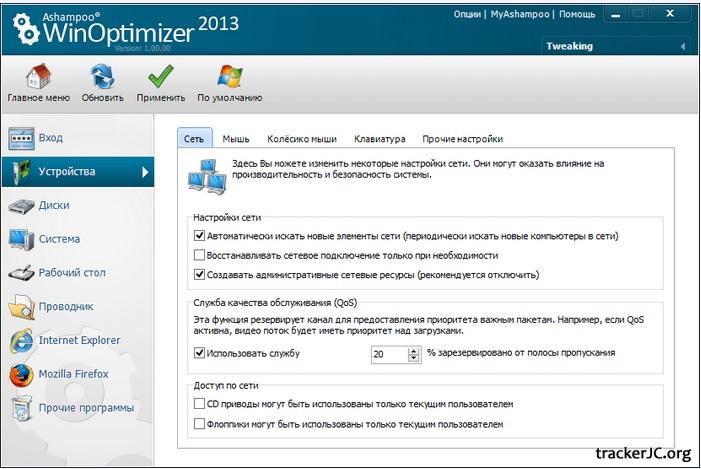Click the Вход login icon in sidebar
This screenshot has height=469, width=701.
pyautogui.click(x=21, y=138)
